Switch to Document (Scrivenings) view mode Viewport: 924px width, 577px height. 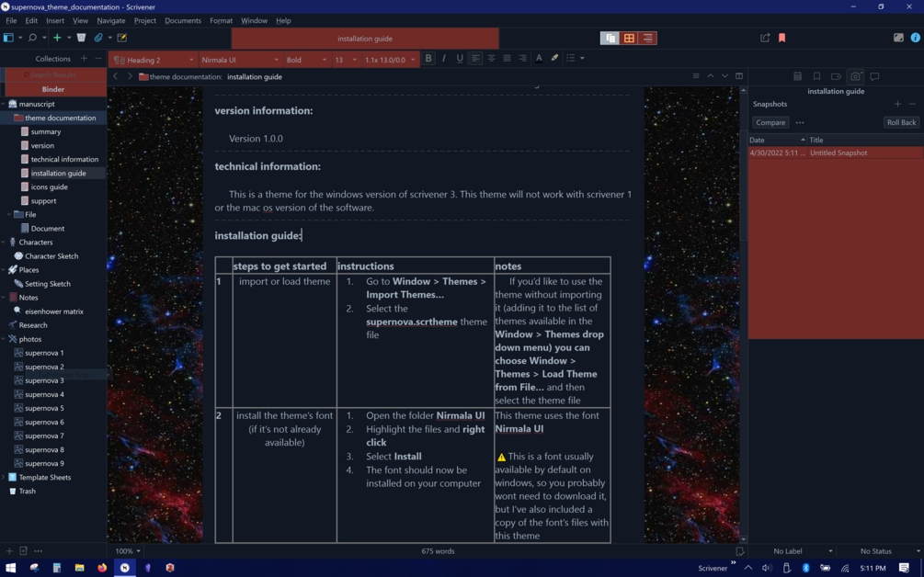click(x=610, y=39)
